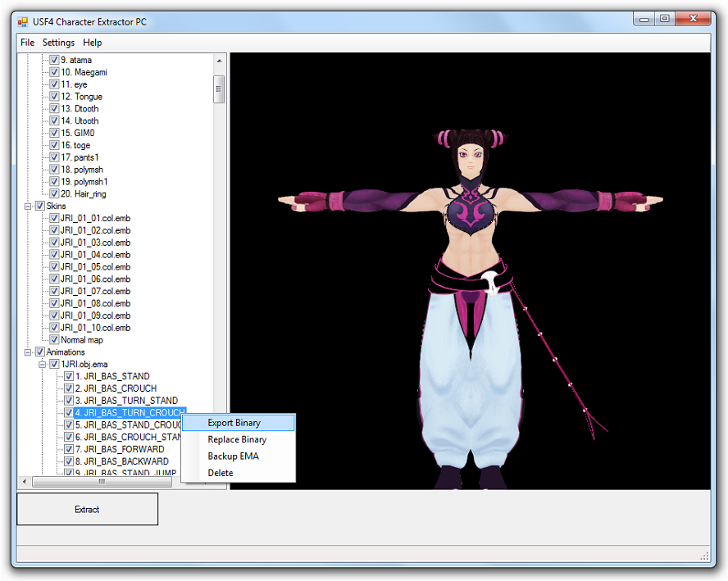Toggle the 10. Maegami checkbox
Screen dimensions: 728x581
[54, 72]
